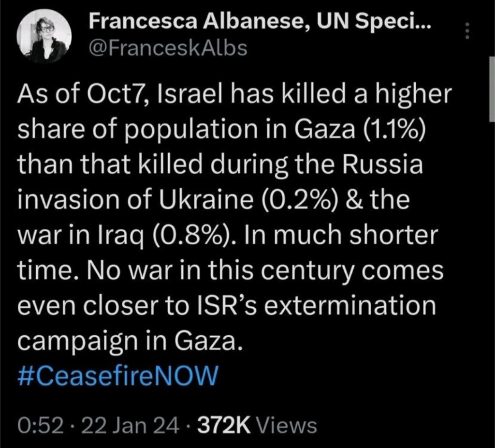Open the #CeasefireNOW hashtag

[118, 375]
